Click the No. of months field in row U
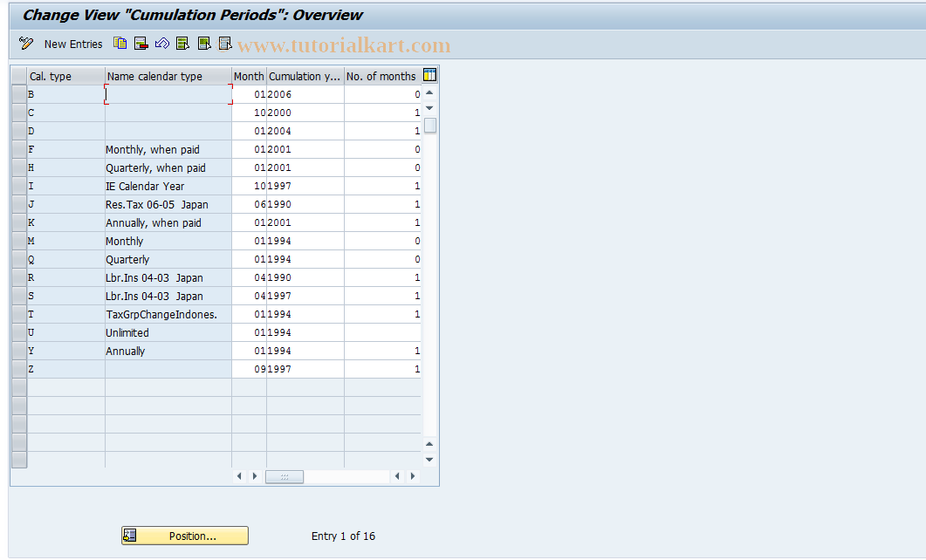The height and width of the screenshot is (560, 926). pos(382,332)
